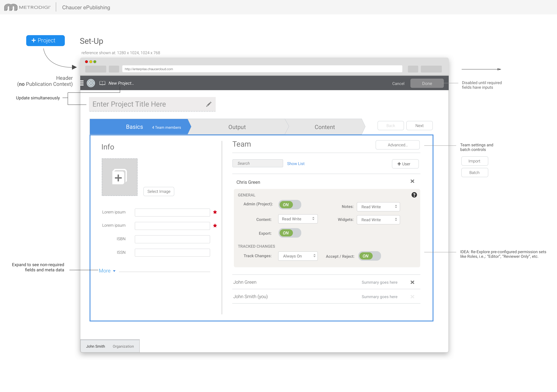Click the add cover image placeholder icon
This screenshot has width=557, height=392.
(x=119, y=177)
